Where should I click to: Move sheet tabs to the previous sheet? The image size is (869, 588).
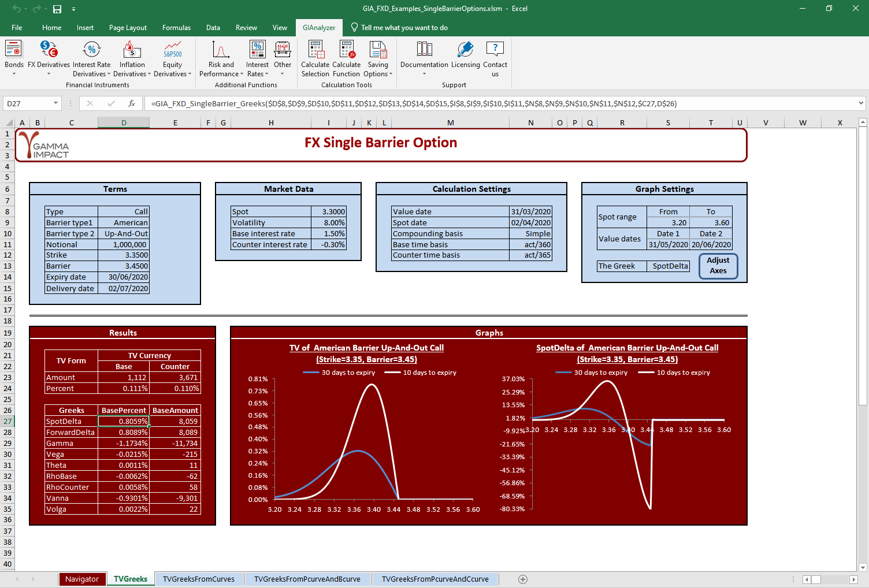coord(17,579)
